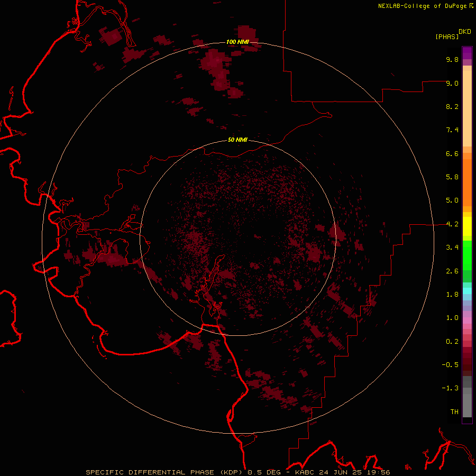476x476 pixels.
Task: Select the cyan band of color scale
Action: 467,291
